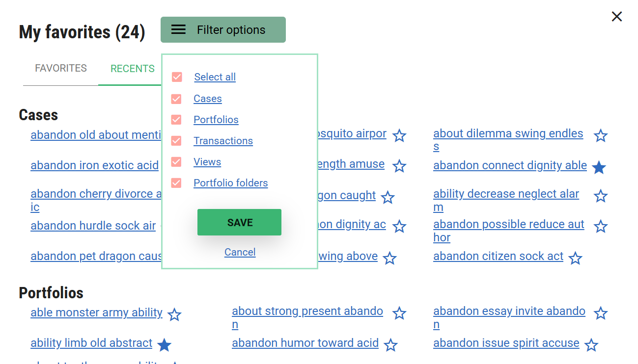Uncheck the Cases filter checkbox

coord(176,99)
